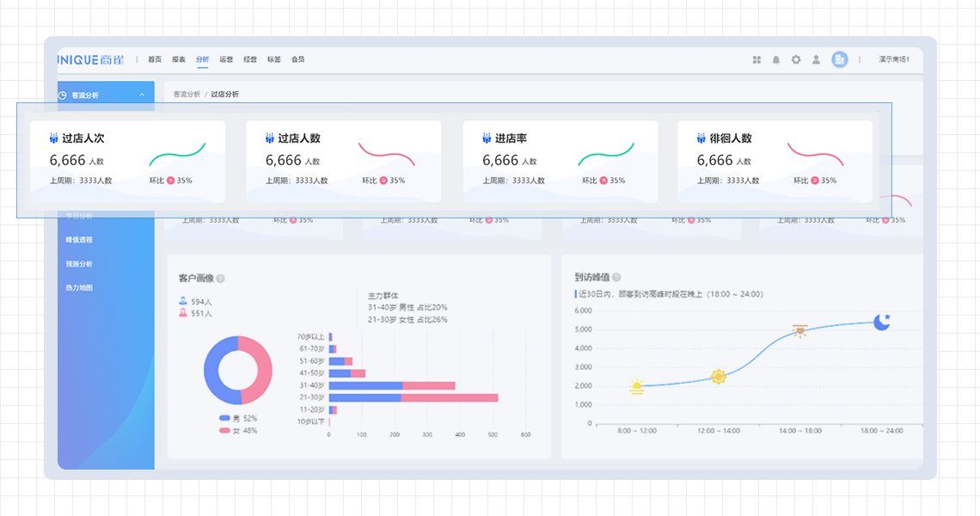
Task: Click the 客流分析 breadcrumb link
Action: point(187,94)
